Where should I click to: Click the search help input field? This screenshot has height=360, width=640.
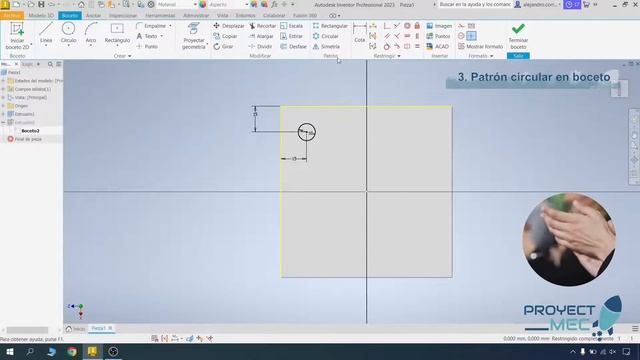(x=475, y=4)
